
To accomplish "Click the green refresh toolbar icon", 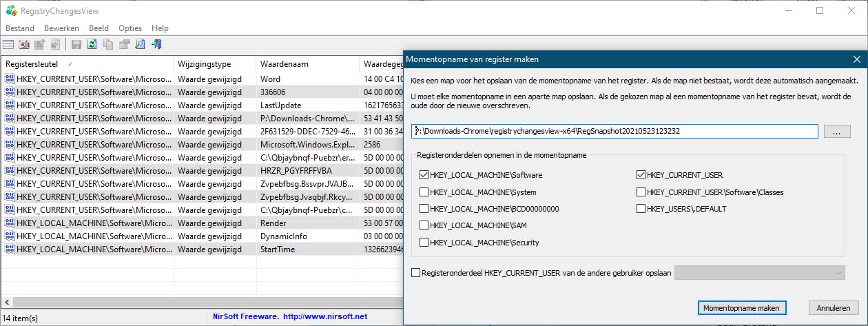I will pyautogui.click(x=92, y=45).
